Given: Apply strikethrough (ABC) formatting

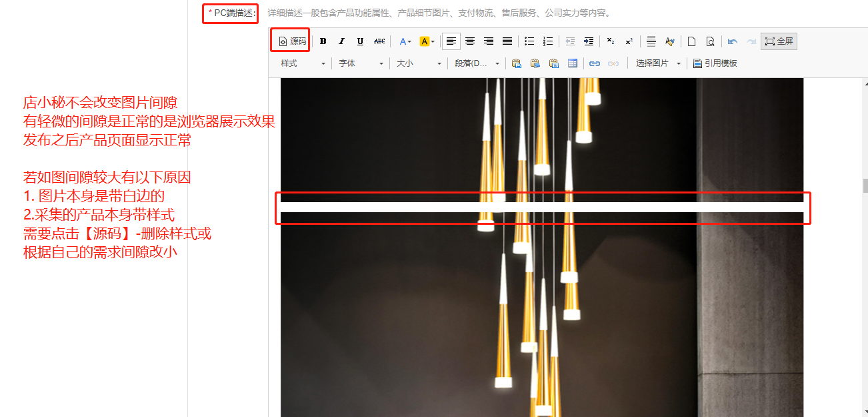Looking at the screenshot, I should coord(379,41).
